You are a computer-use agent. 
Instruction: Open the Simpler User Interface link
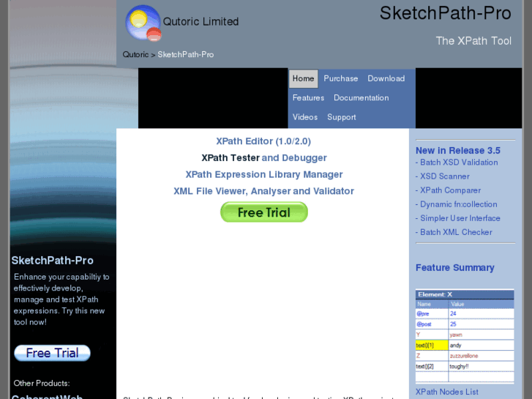coord(460,218)
